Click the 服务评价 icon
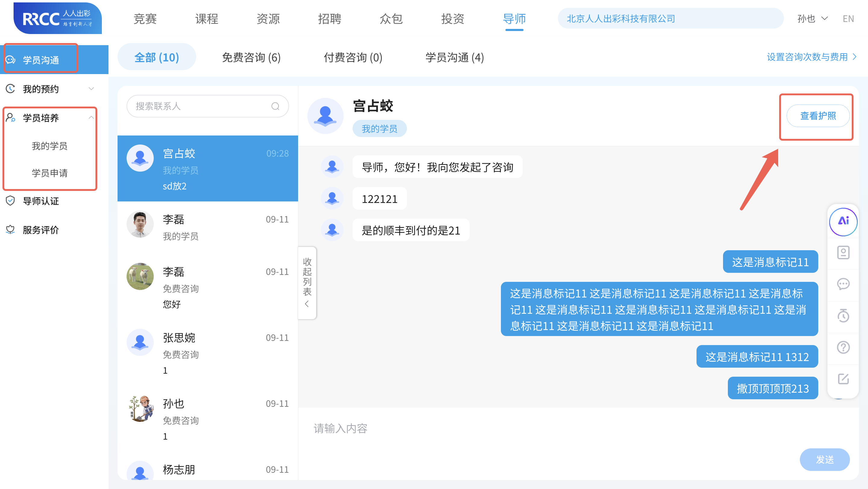The width and height of the screenshot is (868, 489). click(x=11, y=230)
